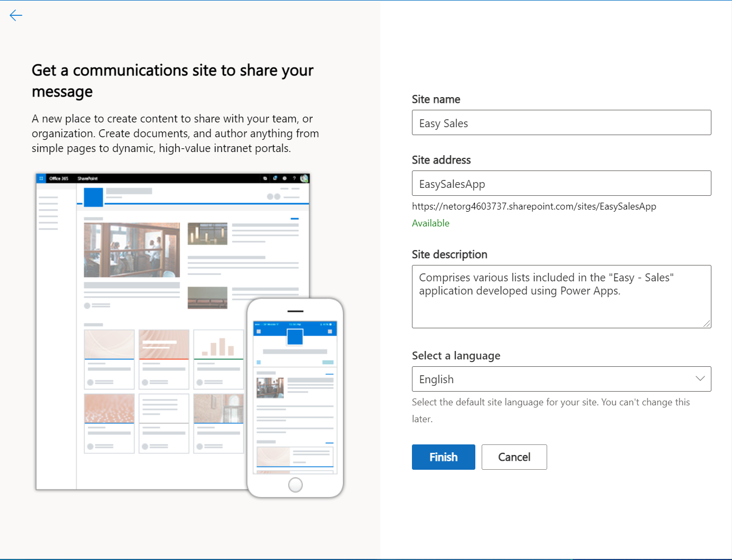The height and width of the screenshot is (560, 732).
Task: Click the paragraph starting 'A new place to create content'
Action: (x=175, y=134)
